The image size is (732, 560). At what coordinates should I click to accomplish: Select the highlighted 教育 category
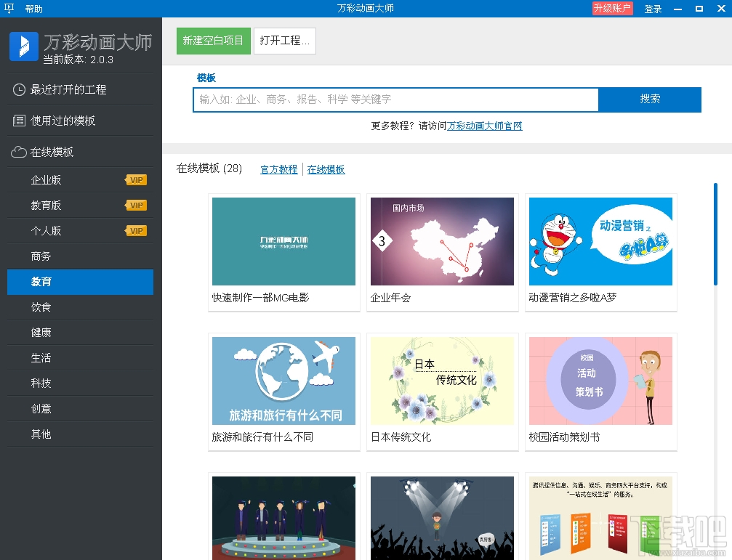80,282
